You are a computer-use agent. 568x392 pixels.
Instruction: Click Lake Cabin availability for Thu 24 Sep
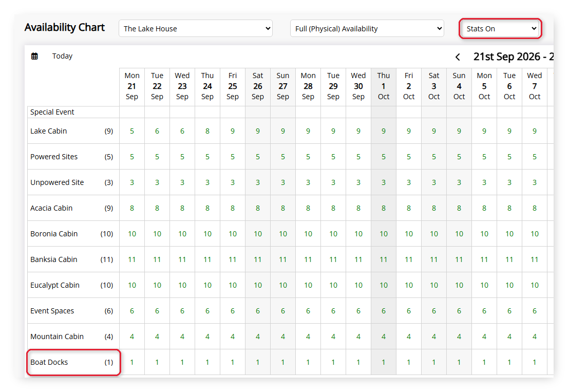click(x=207, y=131)
